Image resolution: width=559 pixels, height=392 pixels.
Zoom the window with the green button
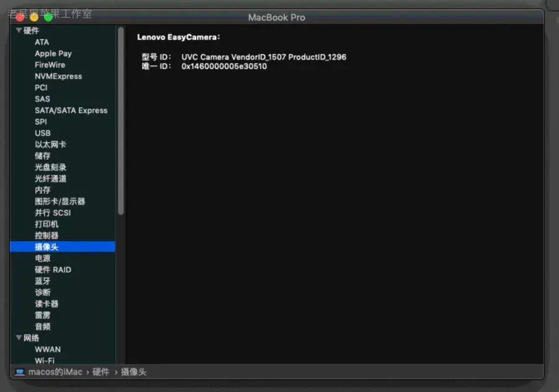click(48, 17)
